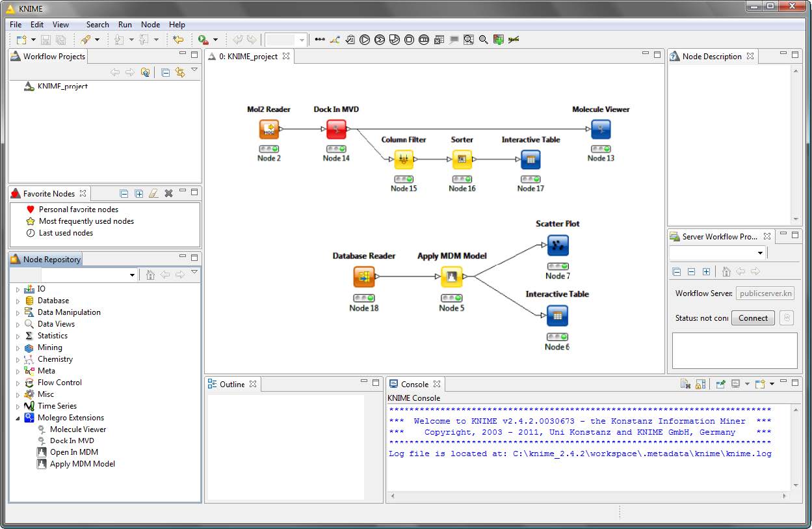Click the Dock In MVD node icon
The width and height of the screenshot is (812, 529).
tap(336, 129)
